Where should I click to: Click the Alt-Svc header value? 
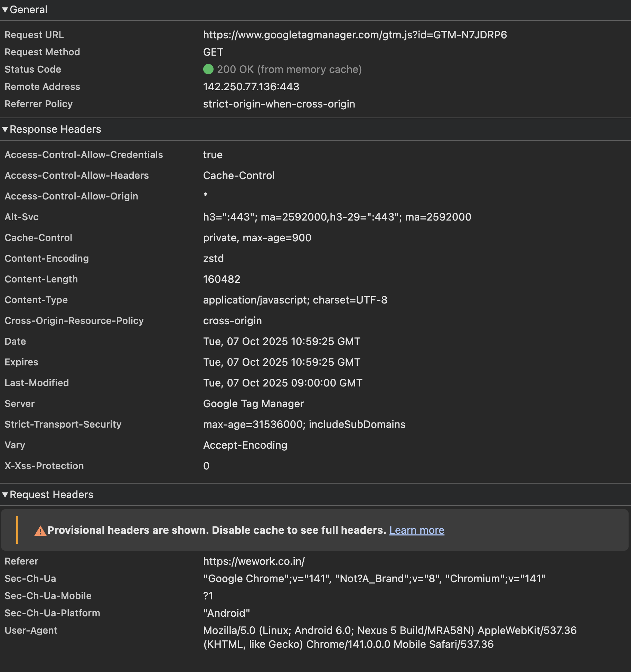tap(337, 217)
